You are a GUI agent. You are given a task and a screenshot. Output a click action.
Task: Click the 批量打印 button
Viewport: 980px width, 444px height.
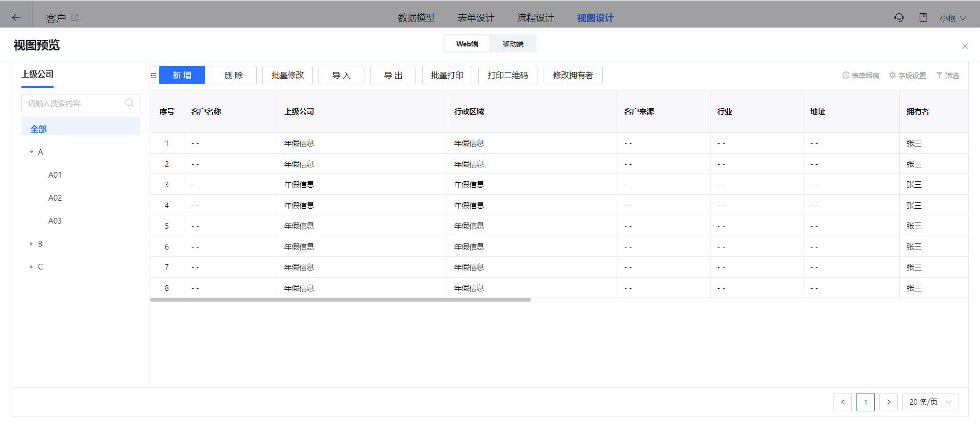447,75
